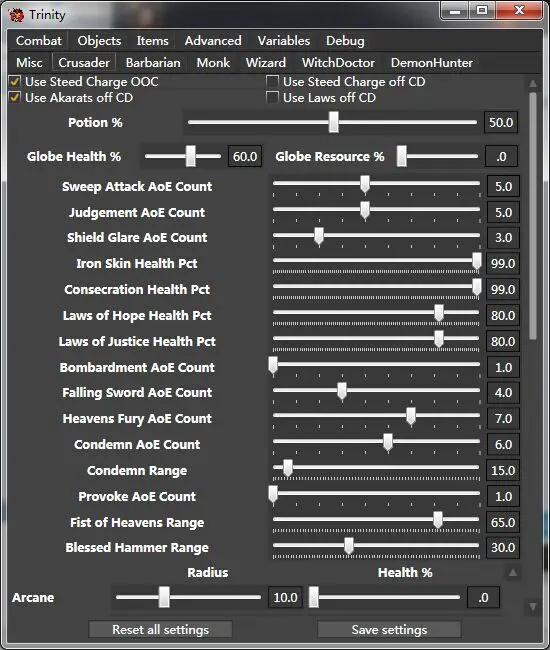Open the Variables tab

(283, 41)
